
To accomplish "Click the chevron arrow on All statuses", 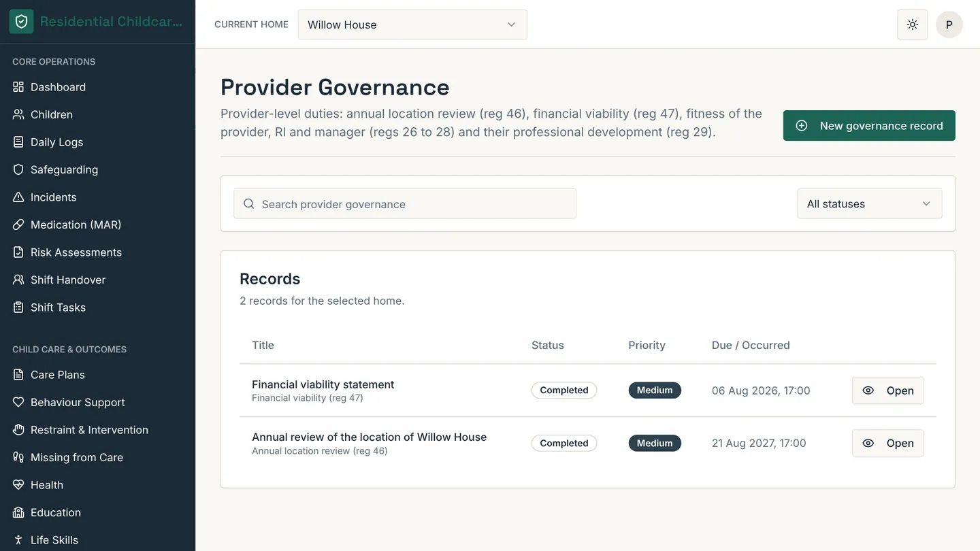I will coord(926,204).
